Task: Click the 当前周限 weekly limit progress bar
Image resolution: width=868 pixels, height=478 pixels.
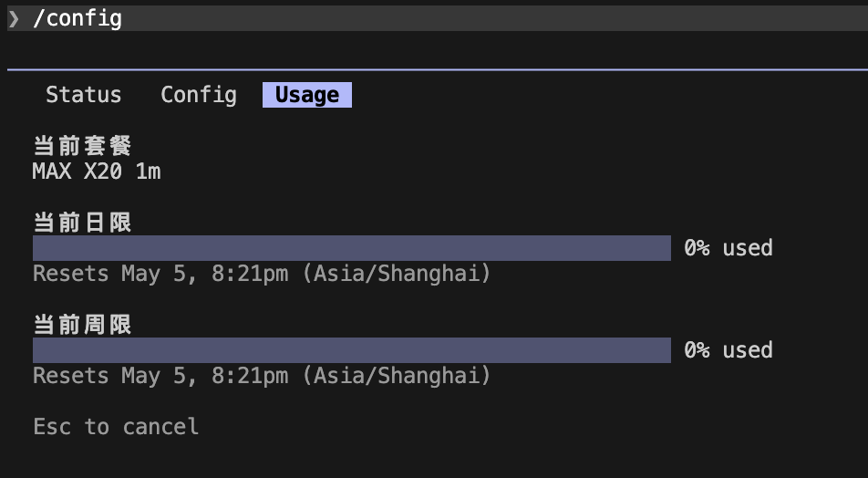Action: (352, 350)
